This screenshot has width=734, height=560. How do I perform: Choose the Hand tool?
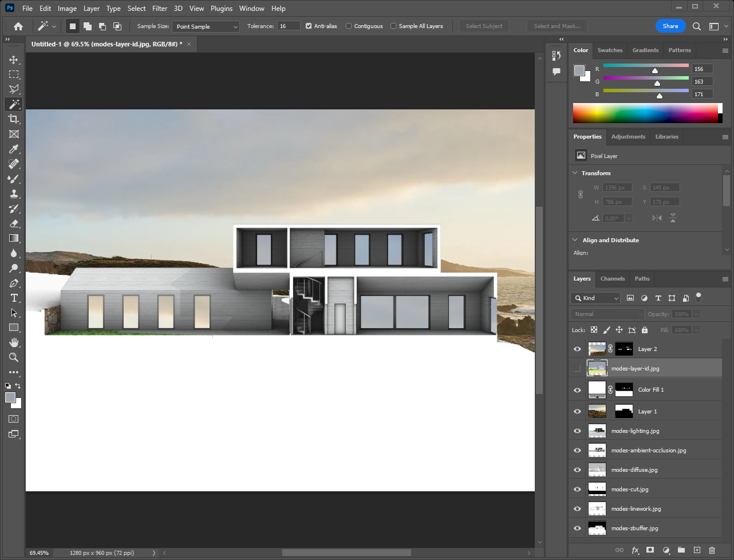coord(14,342)
